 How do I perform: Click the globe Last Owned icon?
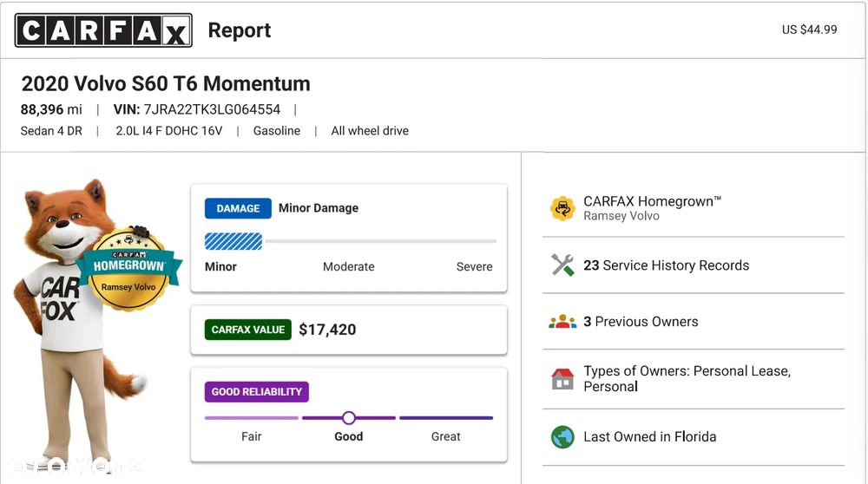pos(562,437)
